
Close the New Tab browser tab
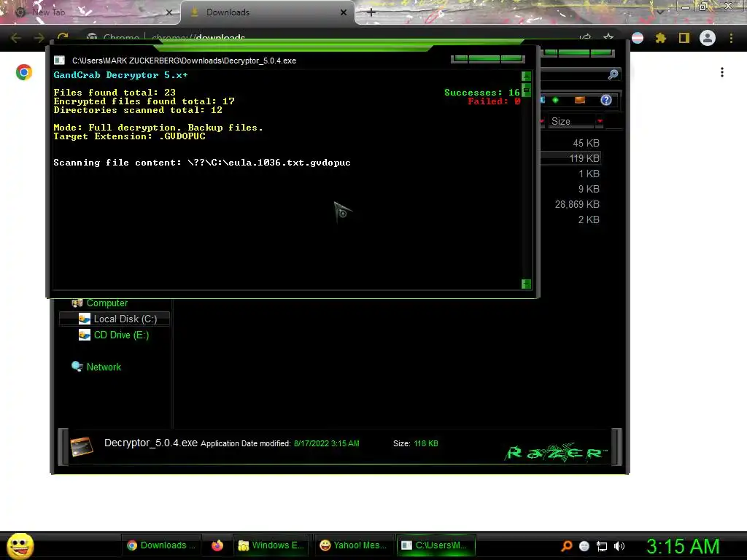pyautogui.click(x=169, y=12)
